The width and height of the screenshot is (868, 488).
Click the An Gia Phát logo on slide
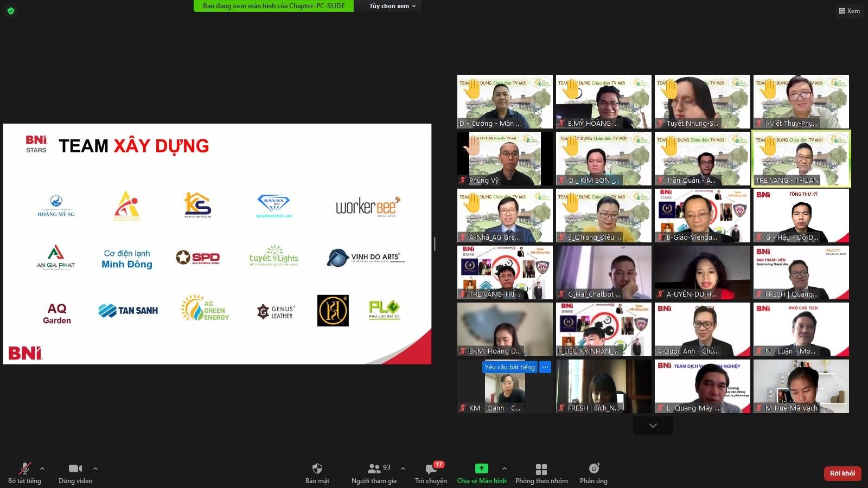56,258
